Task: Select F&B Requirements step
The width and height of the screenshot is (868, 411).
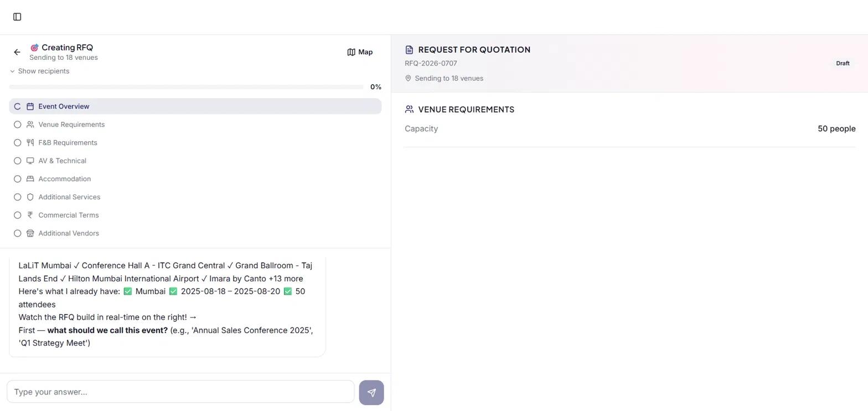Action: click(195, 143)
